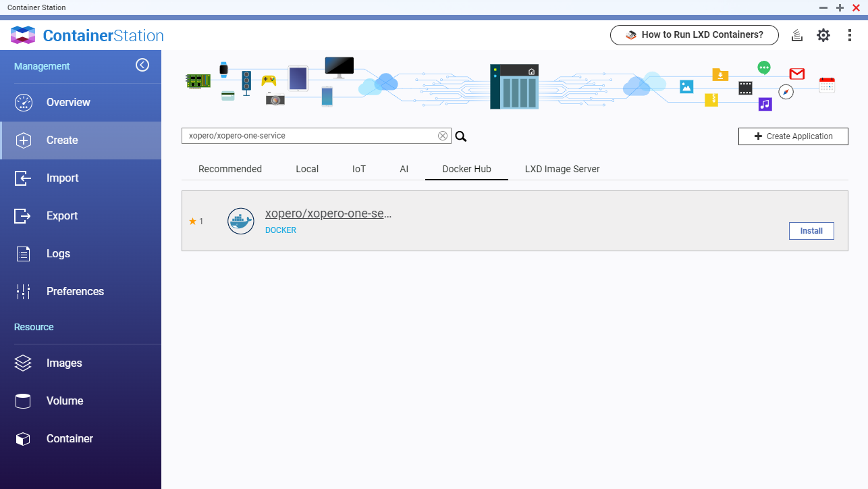Image resolution: width=868 pixels, height=489 pixels.
Task: Click the event notifications icon near settings
Action: click(x=797, y=34)
